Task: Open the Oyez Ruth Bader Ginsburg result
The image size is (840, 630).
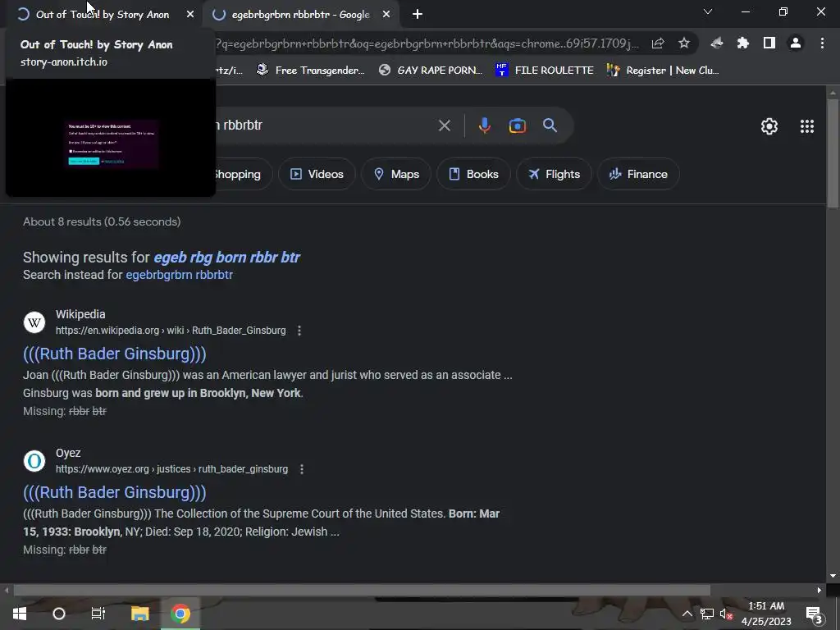Action: tap(115, 492)
